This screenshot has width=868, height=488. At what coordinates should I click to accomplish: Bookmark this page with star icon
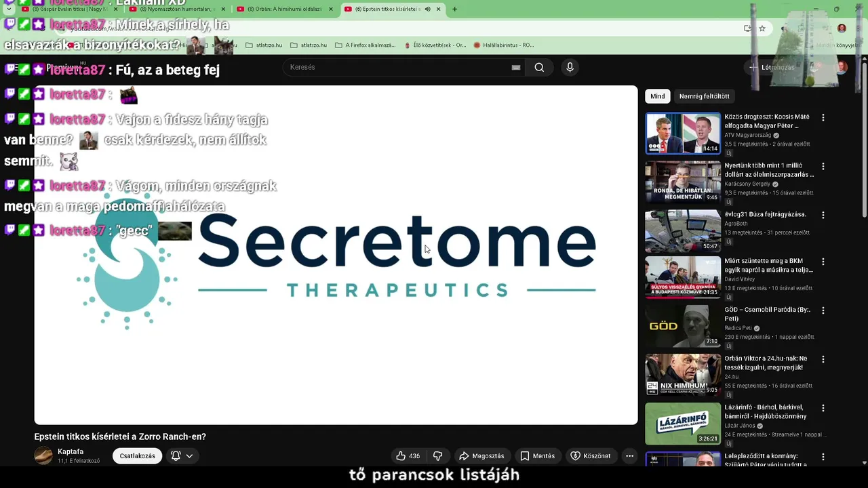pyautogui.click(x=762, y=28)
